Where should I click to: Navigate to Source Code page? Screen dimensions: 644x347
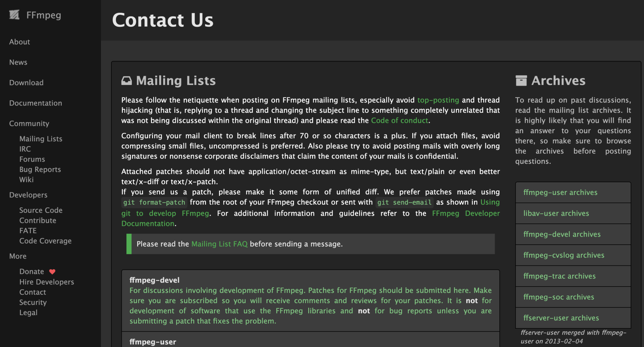tap(41, 210)
